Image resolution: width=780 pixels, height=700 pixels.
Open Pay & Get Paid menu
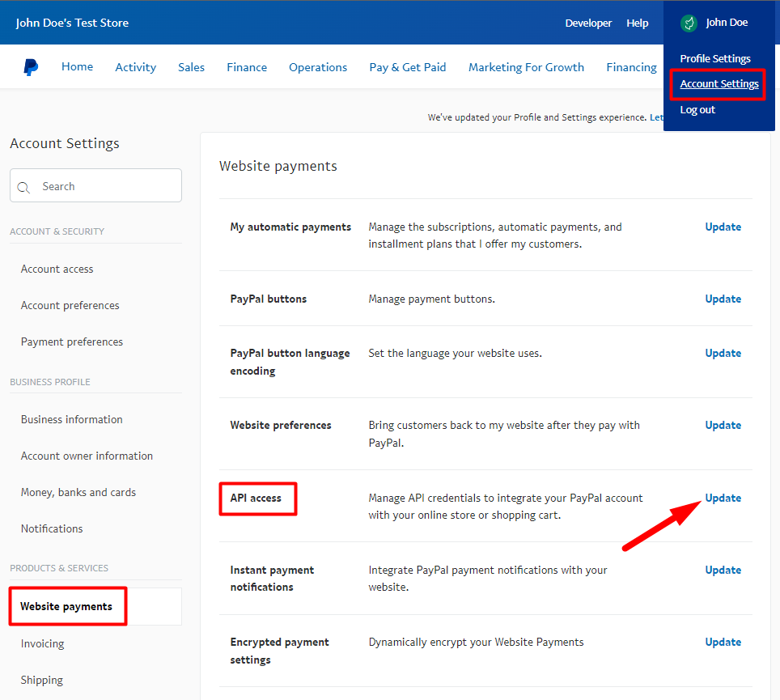[x=408, y=67]
